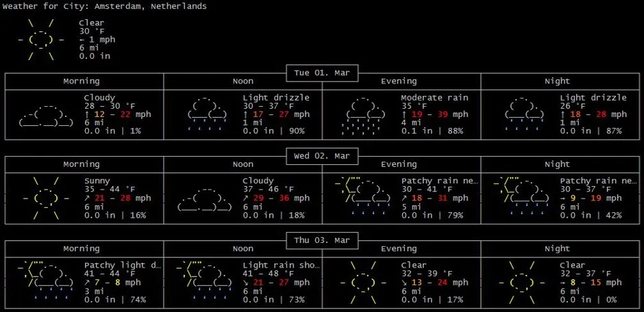Click the '0.0 in | 90%' precipitation value
Image resolution: width=644 pixels, height=312 pixels.
tap(274, 131)
